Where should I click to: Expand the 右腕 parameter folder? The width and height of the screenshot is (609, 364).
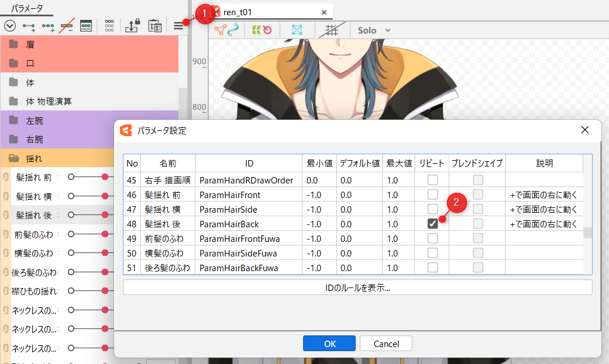(x=14, y=139)
